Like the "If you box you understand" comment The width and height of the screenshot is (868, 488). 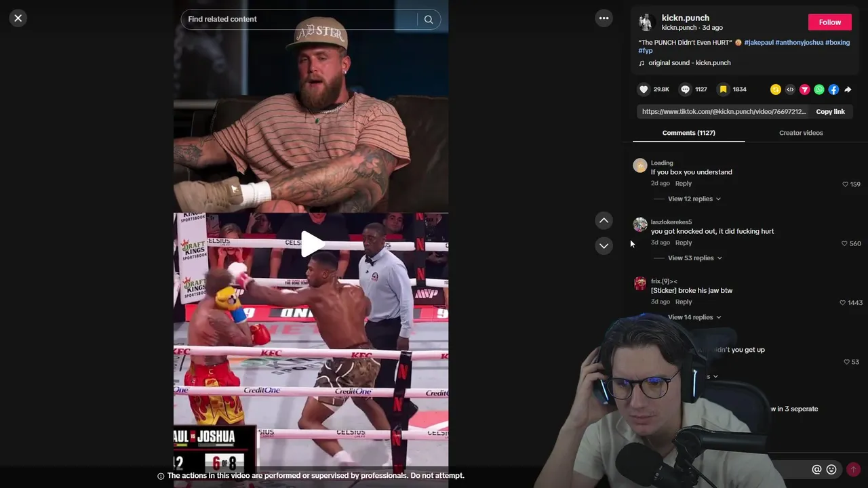pos(845,184)
